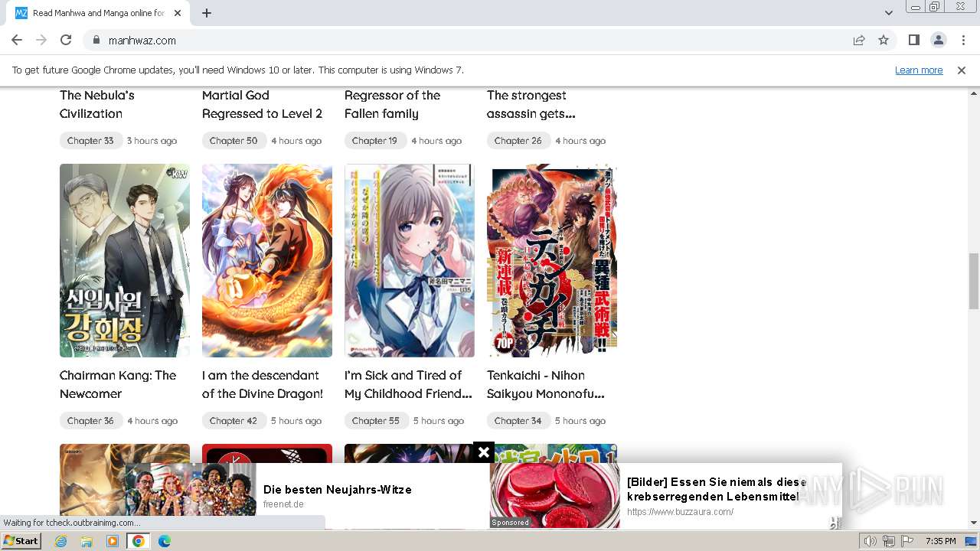Click the red food ad image
Screen dimensions: 980x551
click(555, 495)
